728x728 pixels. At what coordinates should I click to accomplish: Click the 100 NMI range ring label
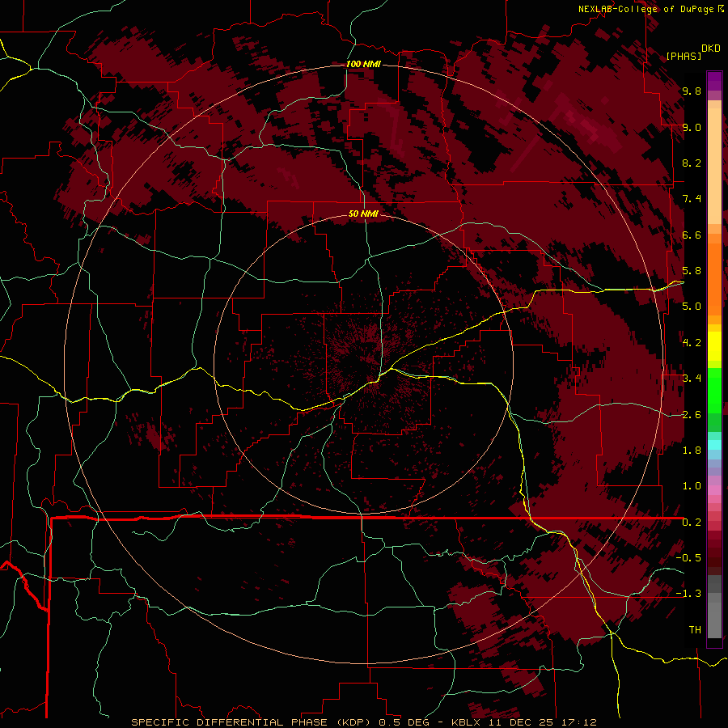tap(363, 64)
